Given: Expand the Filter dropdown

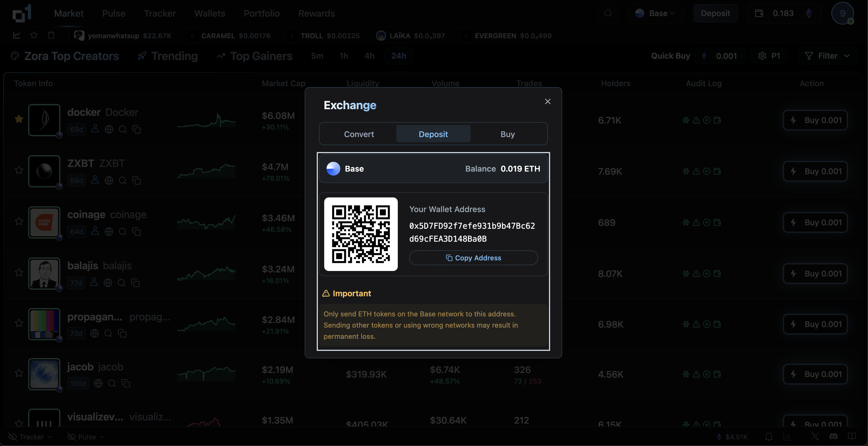Looking at the screenshot, I should [827, 55].
